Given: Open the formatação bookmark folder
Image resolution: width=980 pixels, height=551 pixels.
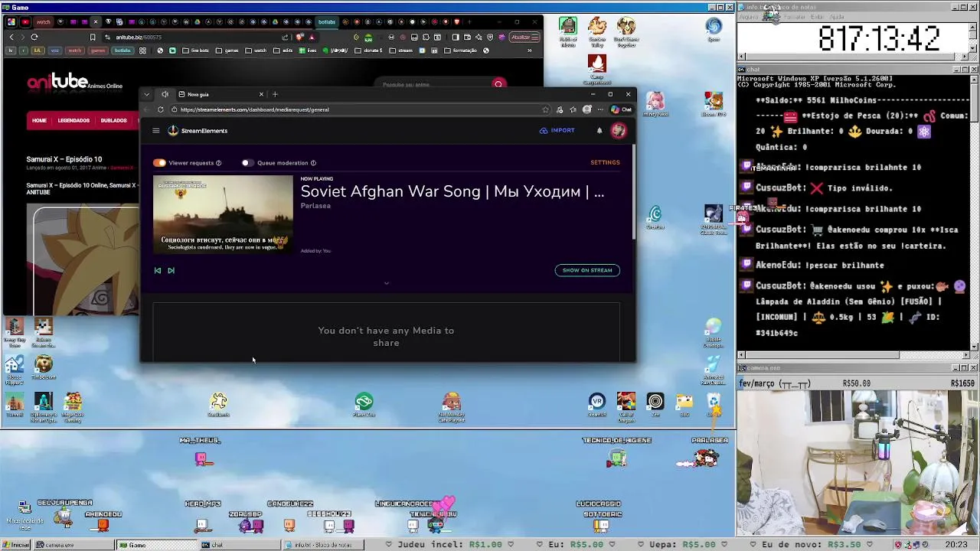Looking at the screenshot, I should (x=459, y=51).
